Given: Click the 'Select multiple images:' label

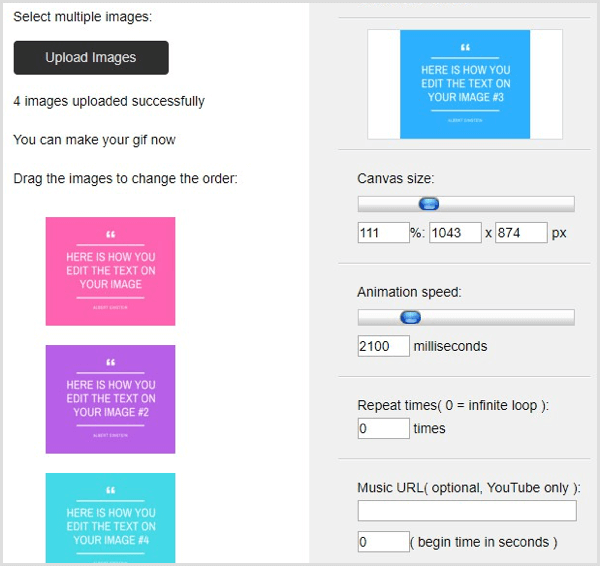Looking at the screenshot, I should tap(83, 17).
